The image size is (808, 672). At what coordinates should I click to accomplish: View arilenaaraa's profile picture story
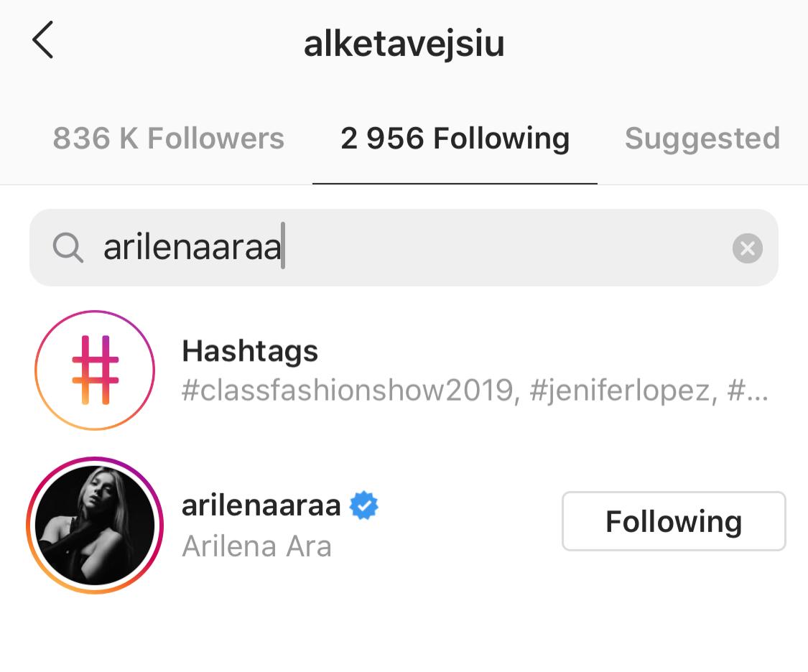point(95,526)
